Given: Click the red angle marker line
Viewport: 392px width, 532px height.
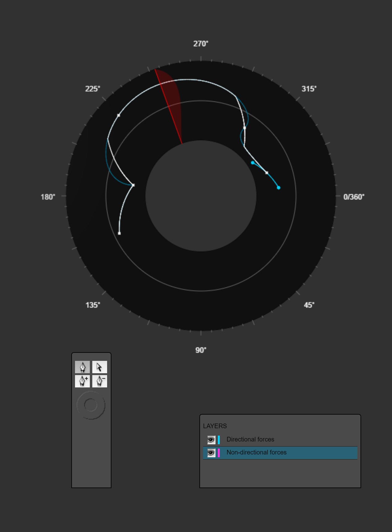Looking at the screenshot, I should [169, 107].
